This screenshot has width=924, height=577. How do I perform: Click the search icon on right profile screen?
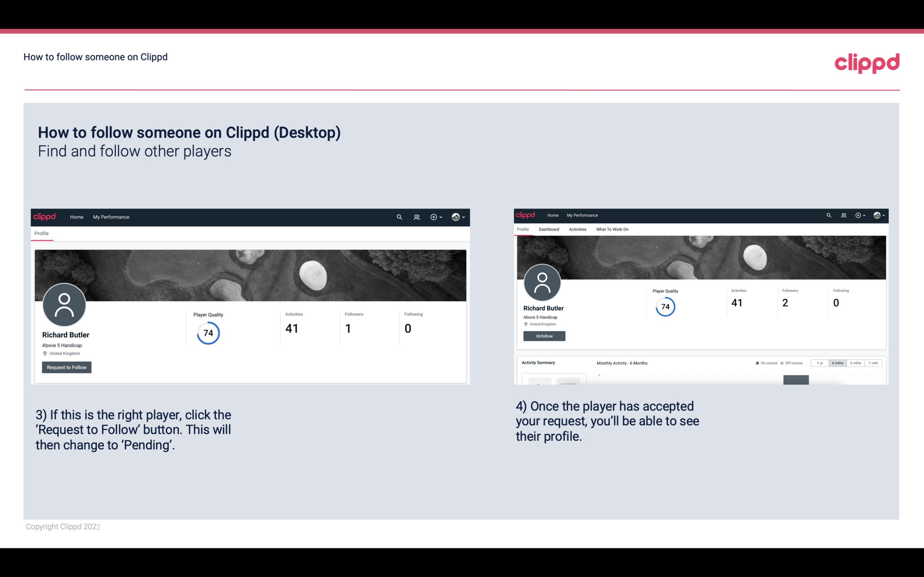coord(829,215)
